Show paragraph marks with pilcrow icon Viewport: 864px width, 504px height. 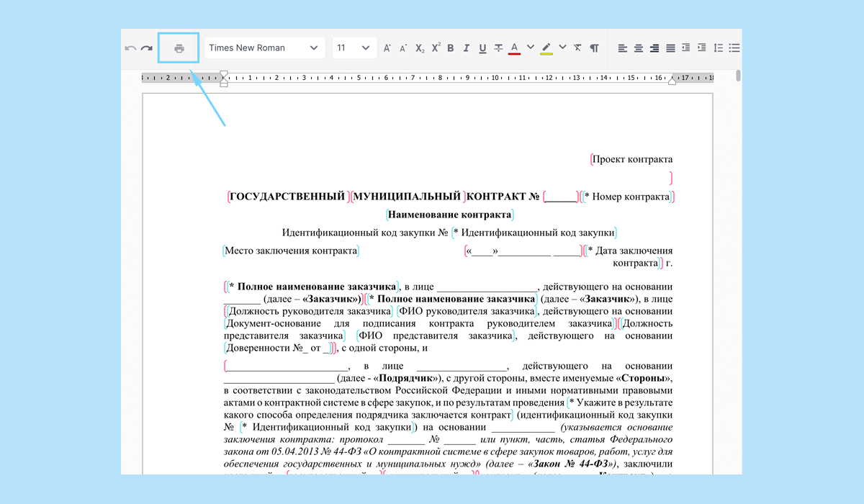(594, 48)
